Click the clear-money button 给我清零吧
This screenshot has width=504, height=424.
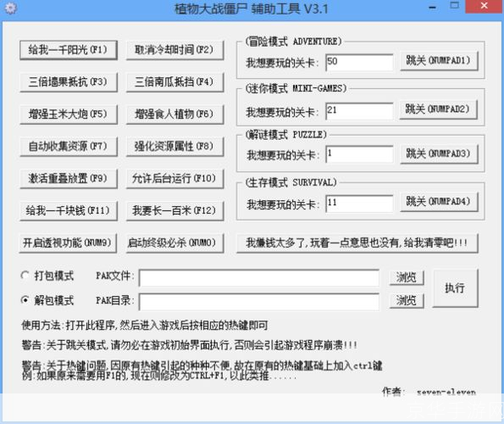(357, 243)
